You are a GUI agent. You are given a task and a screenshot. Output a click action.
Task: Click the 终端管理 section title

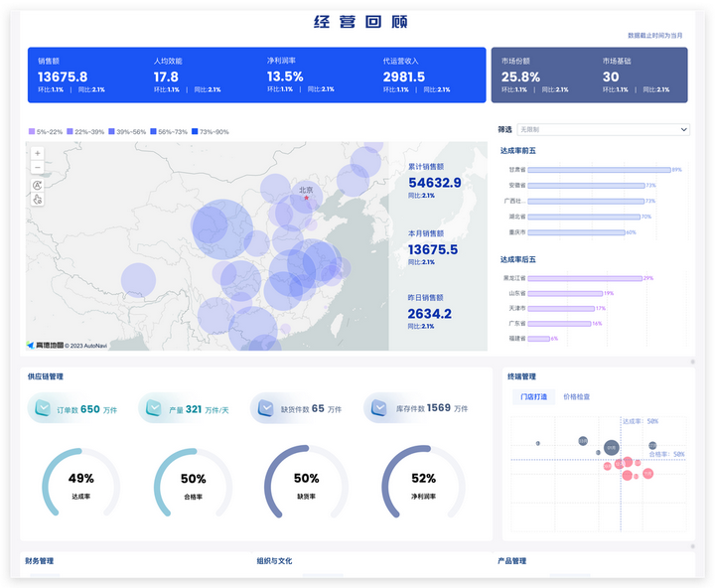[521, 376]
